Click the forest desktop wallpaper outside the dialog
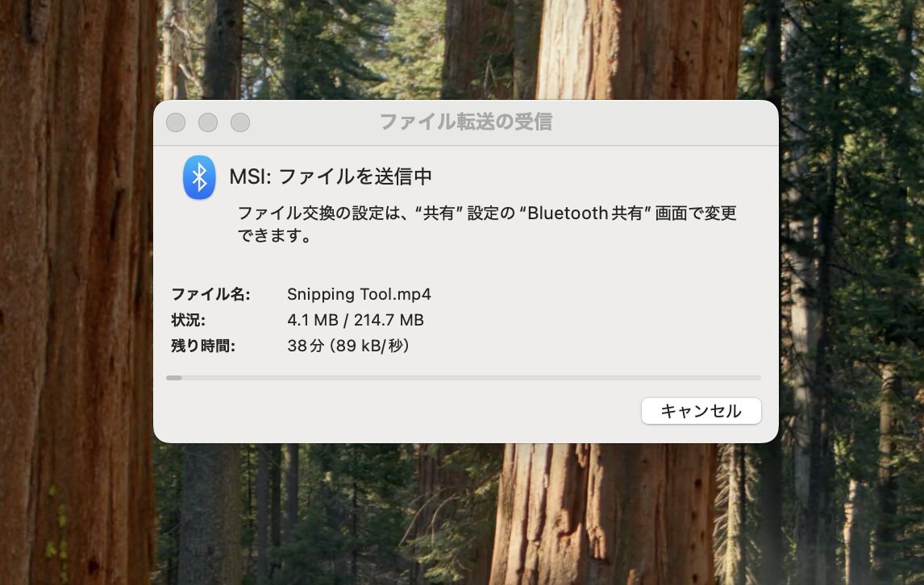 point(77,295)
